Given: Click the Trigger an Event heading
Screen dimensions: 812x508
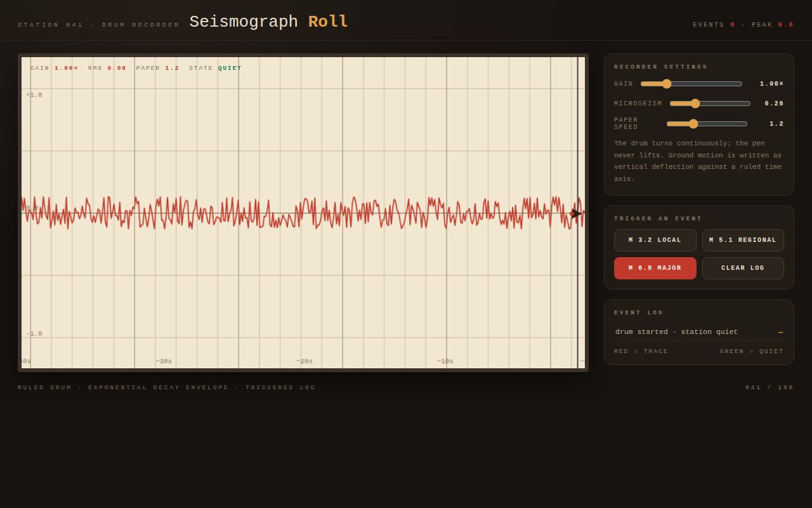Looking at the screenshot, I should click(658, 218).
